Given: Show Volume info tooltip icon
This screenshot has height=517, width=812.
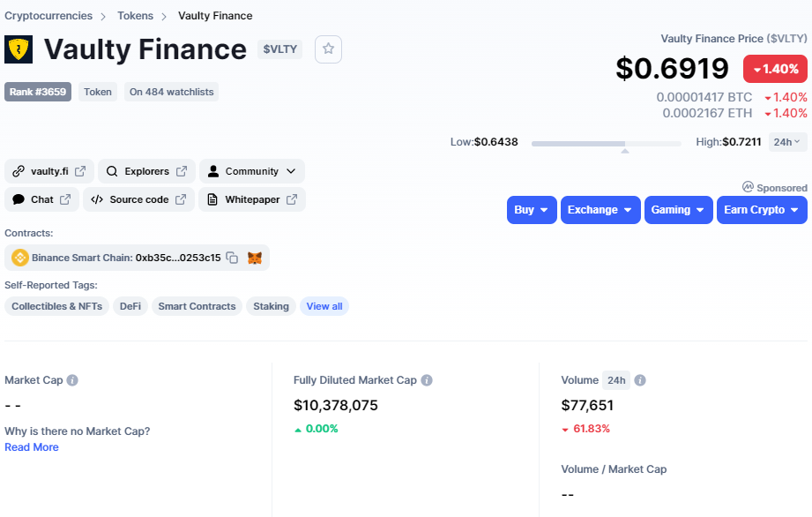Looking at the screenshot, I should pos(640,380).
